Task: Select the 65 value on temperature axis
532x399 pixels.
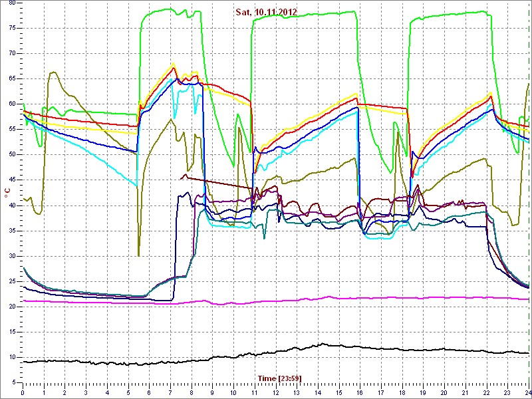Action: point(12,79)
